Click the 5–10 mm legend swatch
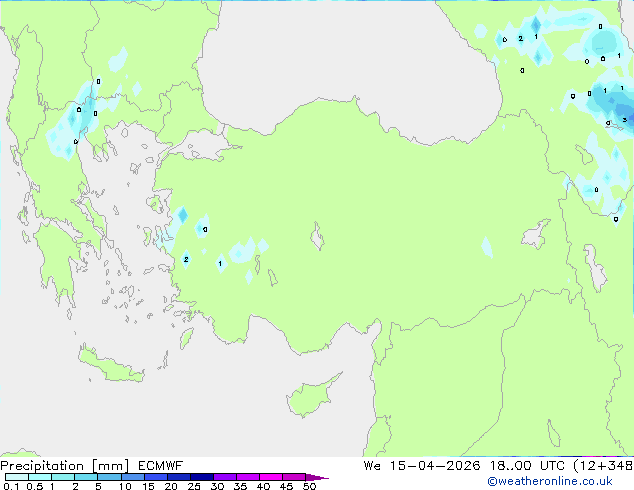This screenshot has height=490, width=634. (110, 477)
